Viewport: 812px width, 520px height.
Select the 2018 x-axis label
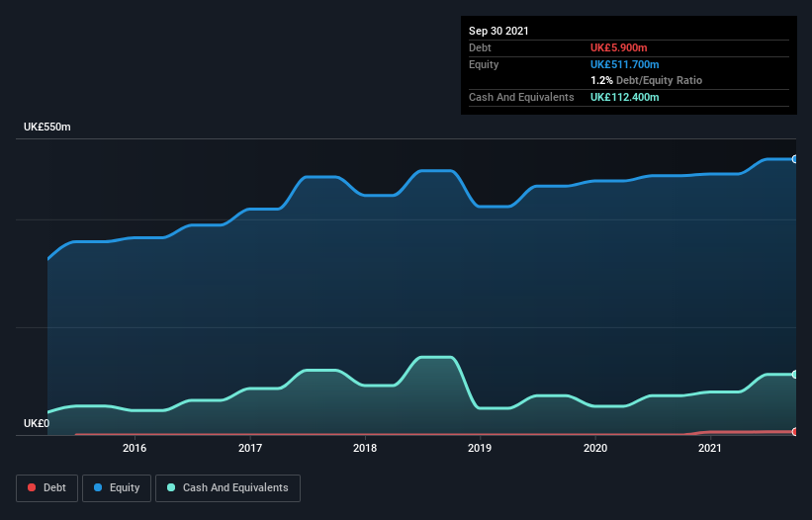365,448
